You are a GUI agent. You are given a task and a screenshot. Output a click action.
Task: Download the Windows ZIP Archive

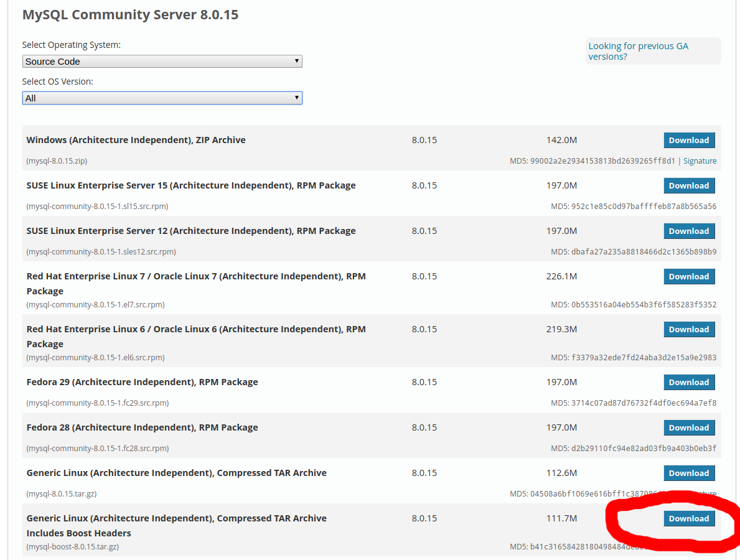point(689,140)
